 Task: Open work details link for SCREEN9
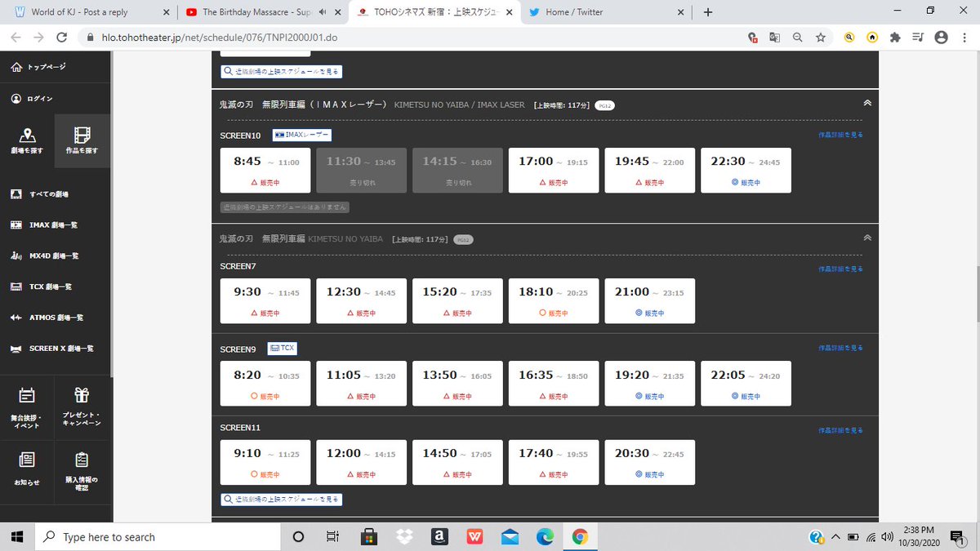[840, 349]
